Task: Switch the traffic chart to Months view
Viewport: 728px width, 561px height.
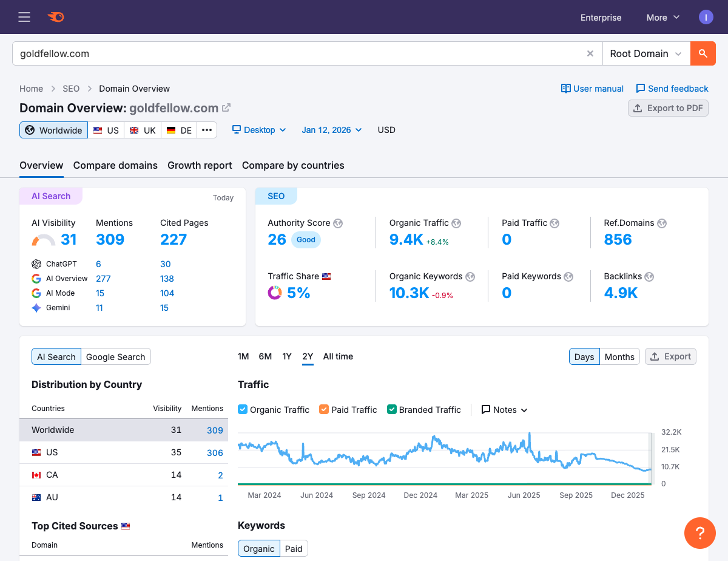Action: pyautogui.click(x=619, y=356)
